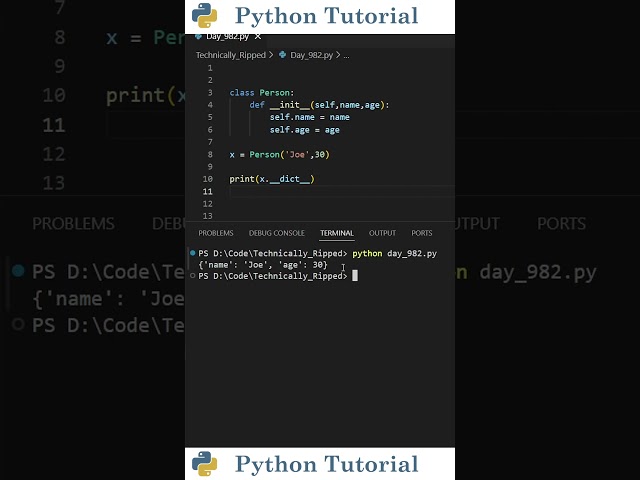Click Day_982.py in the breadcrumb path
Image resolution: width=640 pixels, height=480 pixels.
coord(311,55)
